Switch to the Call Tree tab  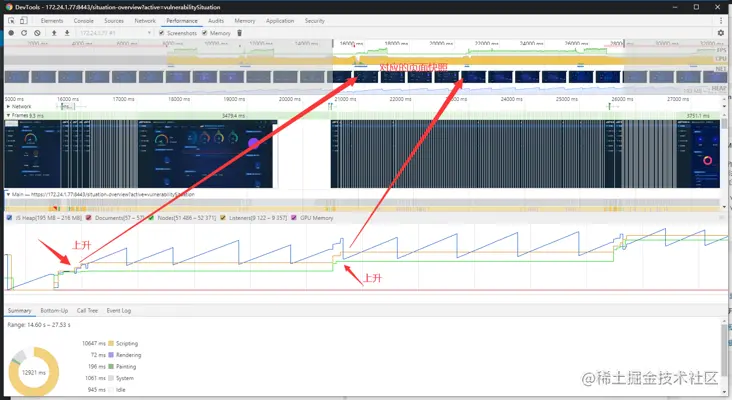pos(87,310)
